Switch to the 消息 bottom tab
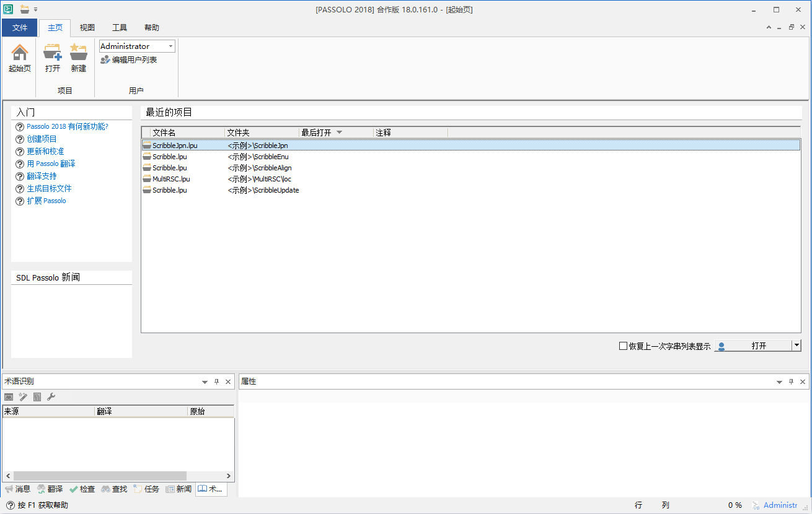 coord(17,489)
